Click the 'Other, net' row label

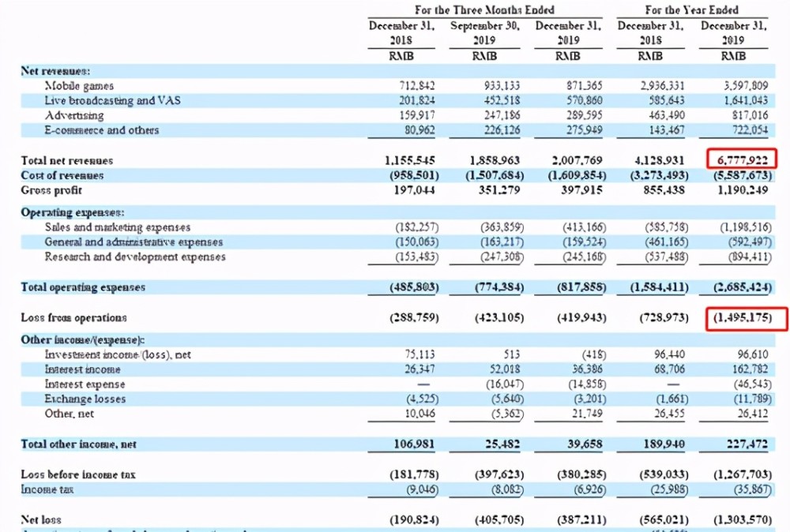click(x=69, y=414)
